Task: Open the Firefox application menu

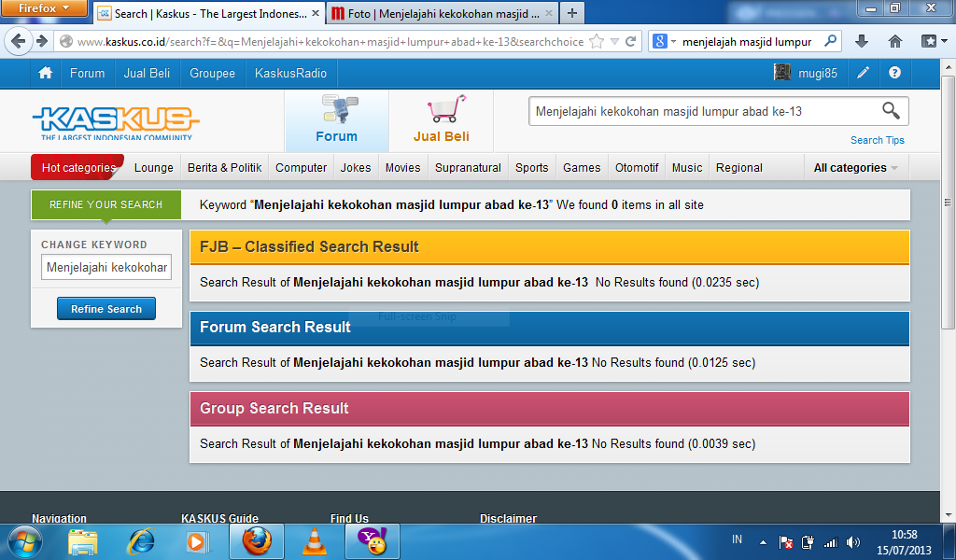Action: click(45, 8)
